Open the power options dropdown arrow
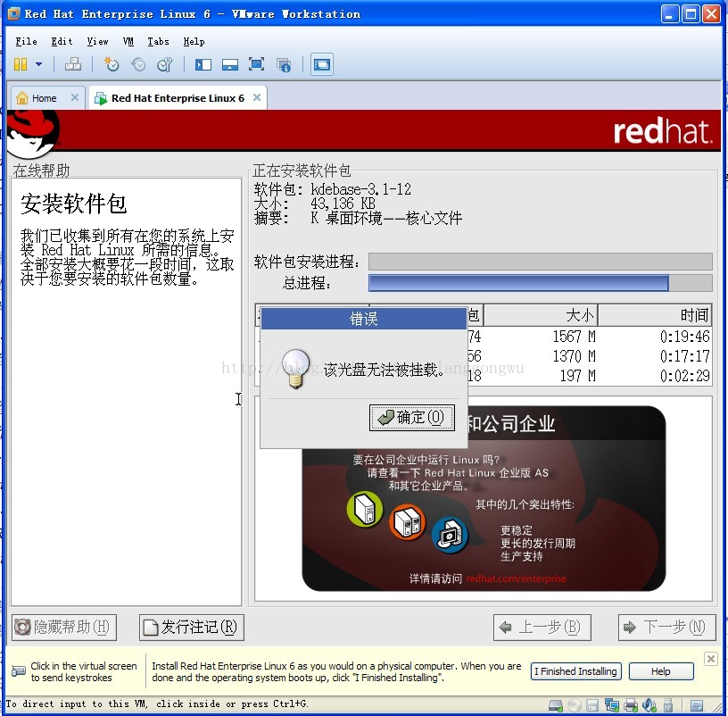Viewport: 728px width, 716px height. pos(39,64)
